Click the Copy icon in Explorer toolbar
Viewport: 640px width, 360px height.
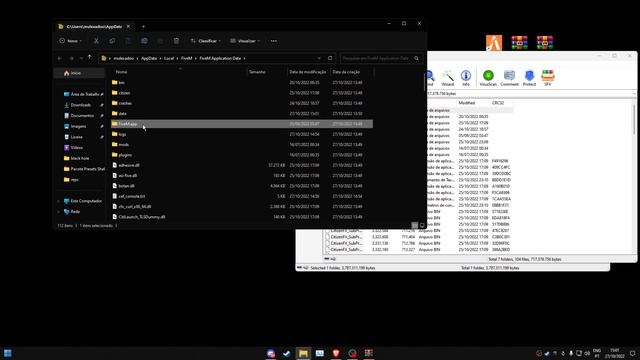[x=112, y=41]
